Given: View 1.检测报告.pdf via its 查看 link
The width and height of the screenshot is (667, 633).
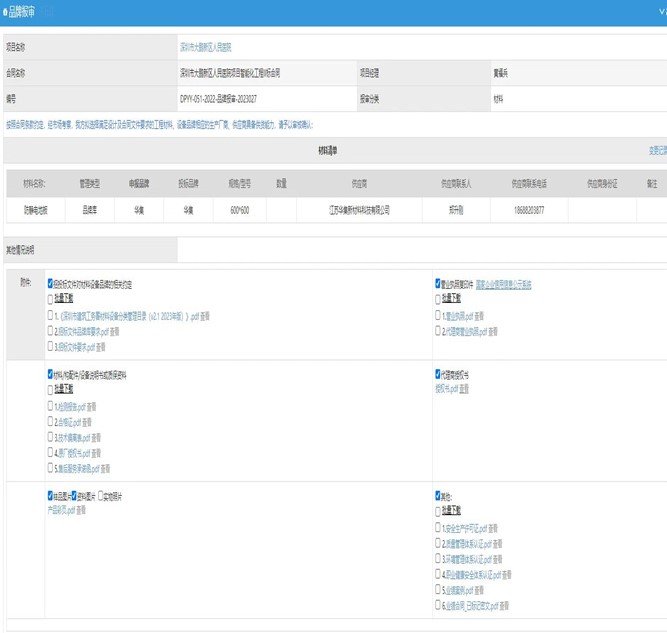Looking at the screenshot, I should click(x=91, y=407).
